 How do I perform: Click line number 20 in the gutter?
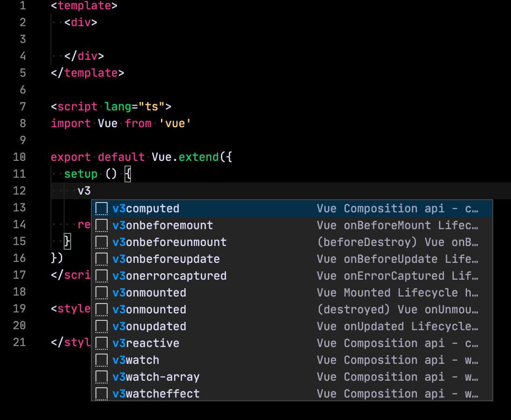(20, 326)
